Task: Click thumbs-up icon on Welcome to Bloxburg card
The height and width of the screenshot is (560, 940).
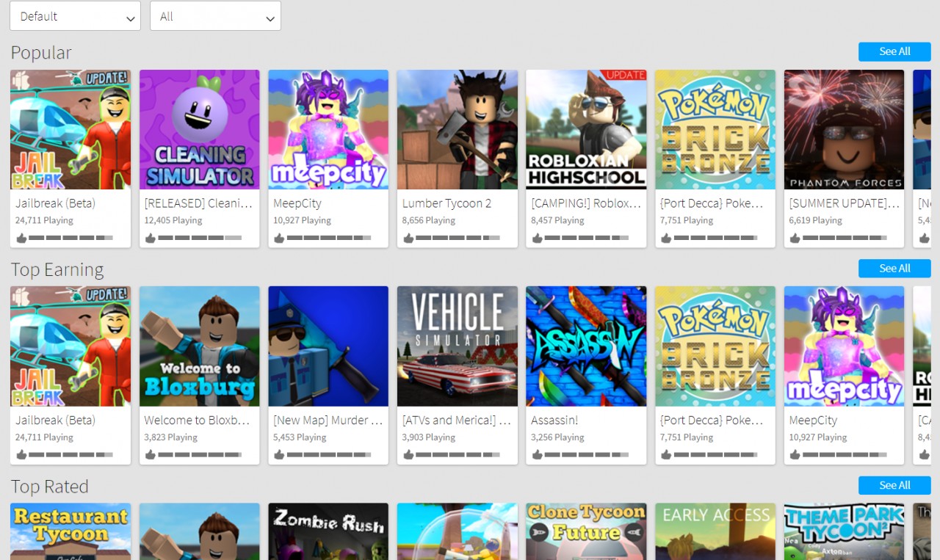Action: [x=150, y=454]
